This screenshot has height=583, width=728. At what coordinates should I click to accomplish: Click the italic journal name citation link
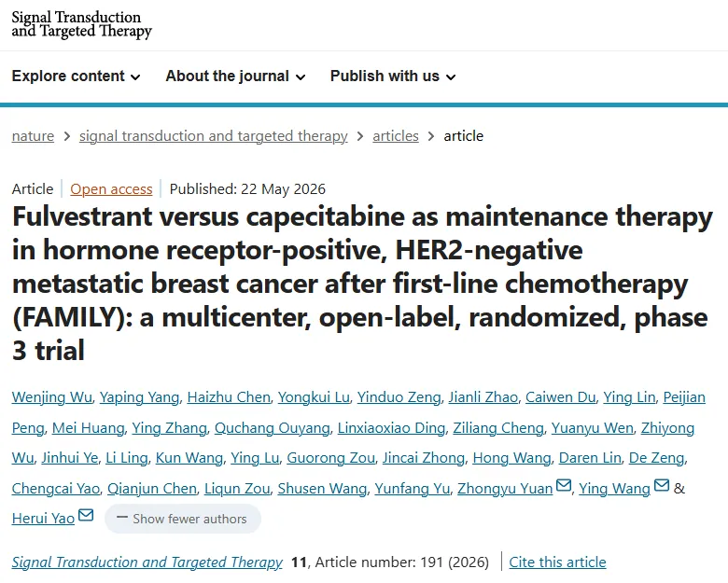pos(147,562)
